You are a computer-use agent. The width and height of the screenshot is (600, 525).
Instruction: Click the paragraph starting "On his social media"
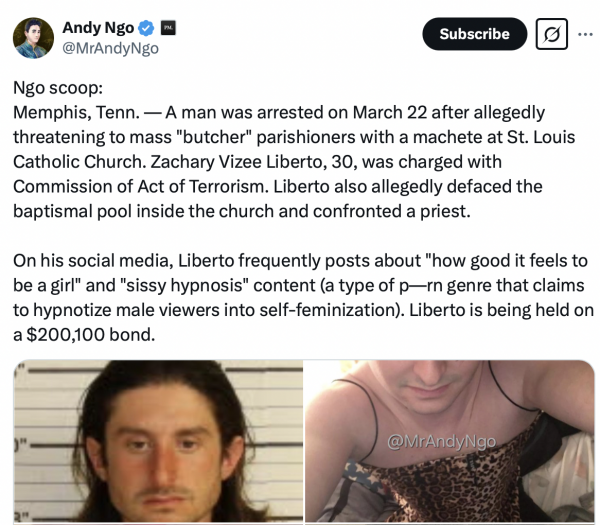click(x=303, y=298)
